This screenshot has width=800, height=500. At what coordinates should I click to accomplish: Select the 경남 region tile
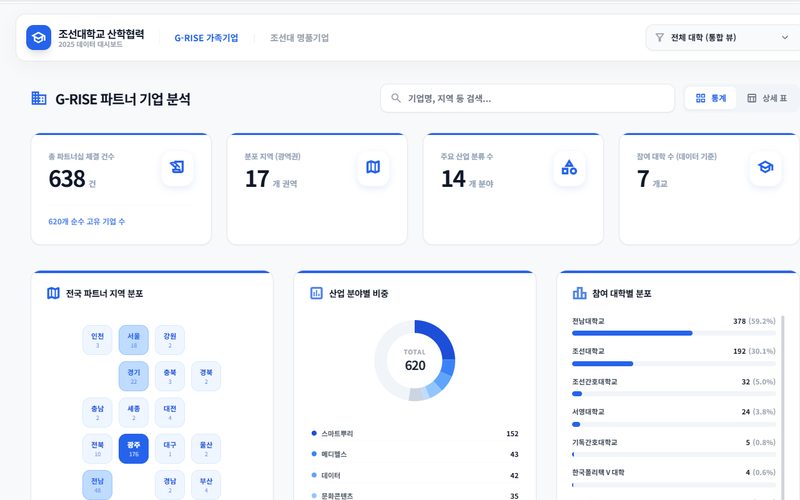pos(170,485)
